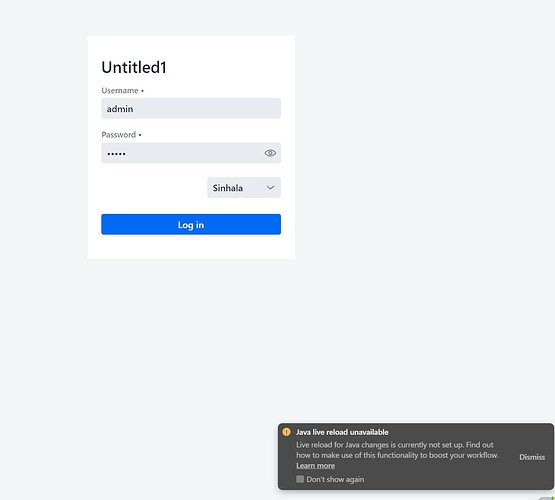Click chevron arrow of the language selector
This screenshot has height=500, width=555.
click(x=270, y=188)
